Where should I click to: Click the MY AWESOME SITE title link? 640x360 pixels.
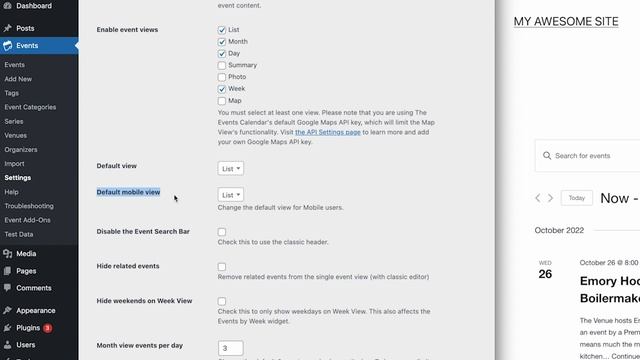click(x=566, y=22)
